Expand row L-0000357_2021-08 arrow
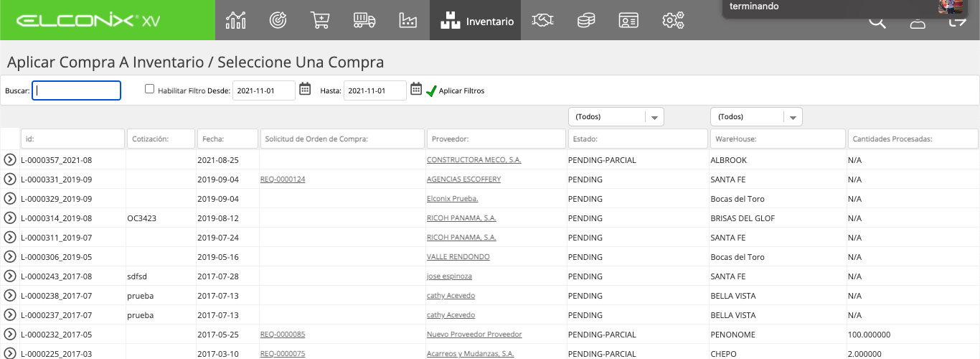 tap(9, 159)
